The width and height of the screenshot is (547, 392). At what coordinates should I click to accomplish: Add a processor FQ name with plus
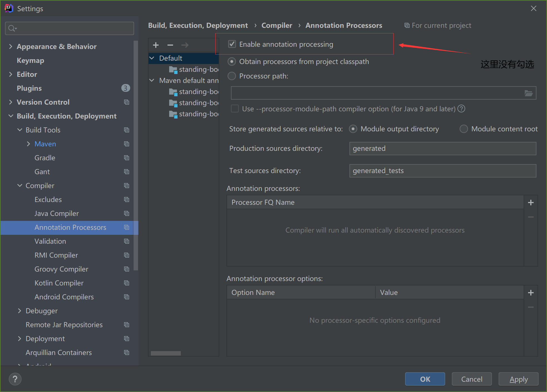click(531, 203)
